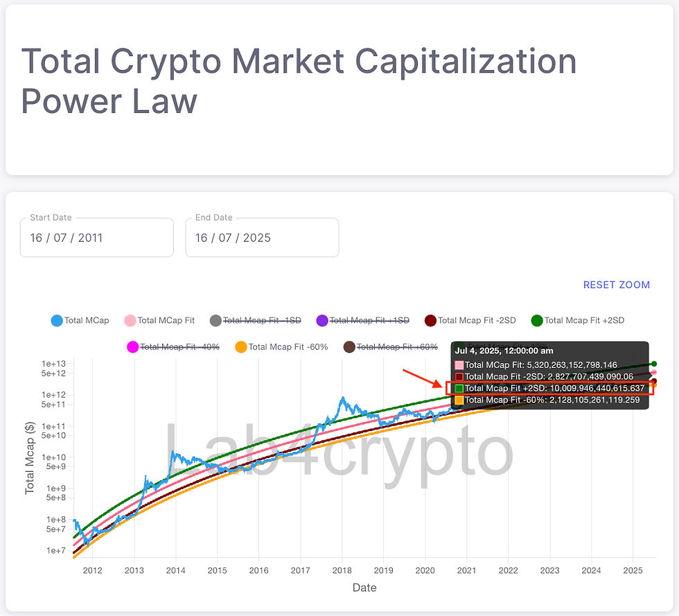Click the blue Total MCap legend circle

[57, 321]
